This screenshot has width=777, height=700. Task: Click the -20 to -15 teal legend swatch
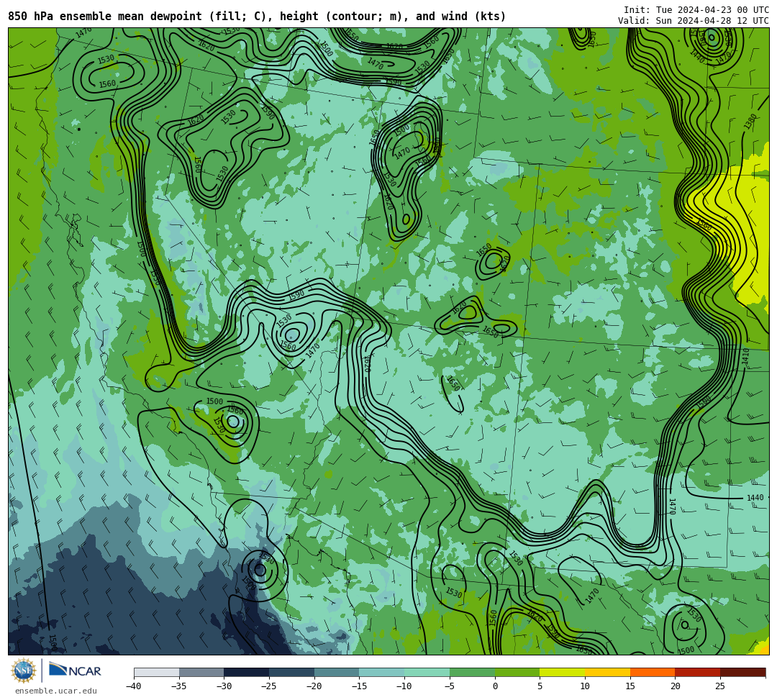[x=337, y=672]
